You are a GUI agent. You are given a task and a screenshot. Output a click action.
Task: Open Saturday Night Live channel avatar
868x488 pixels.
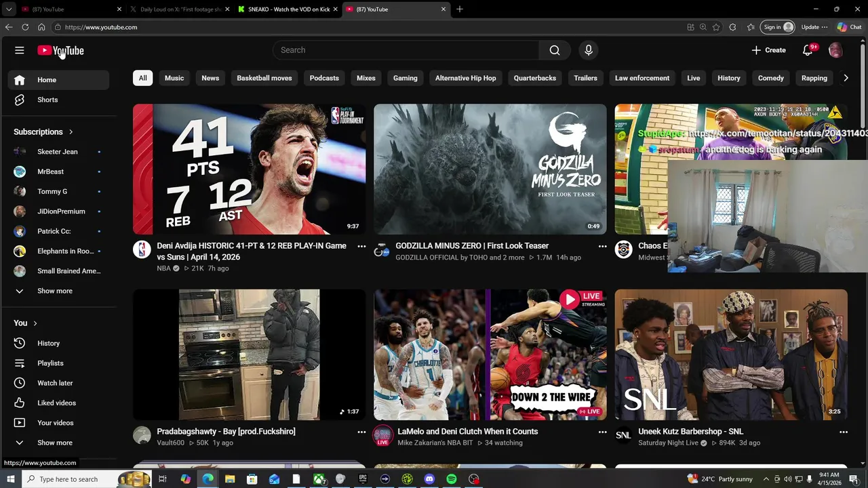[623, 435]
